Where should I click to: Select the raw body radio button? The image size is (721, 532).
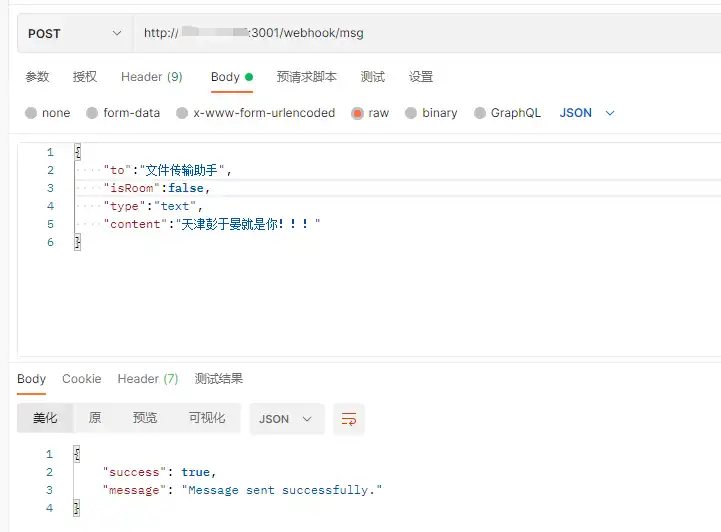pyautogui.click(x=357, y=113)
